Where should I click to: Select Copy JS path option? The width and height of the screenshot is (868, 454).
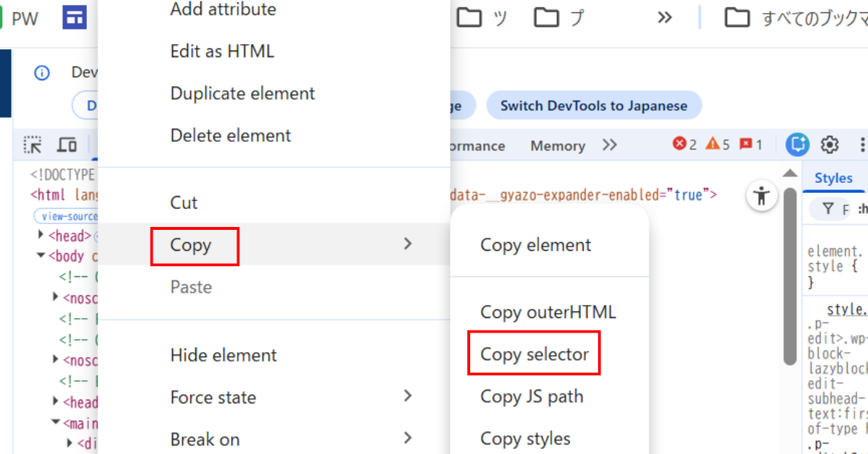point(531,396)
